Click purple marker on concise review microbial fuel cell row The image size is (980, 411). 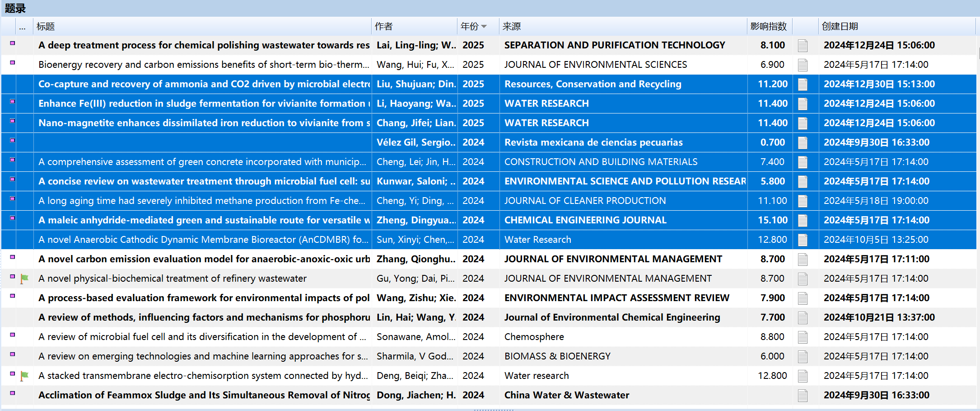click(13, 179)
